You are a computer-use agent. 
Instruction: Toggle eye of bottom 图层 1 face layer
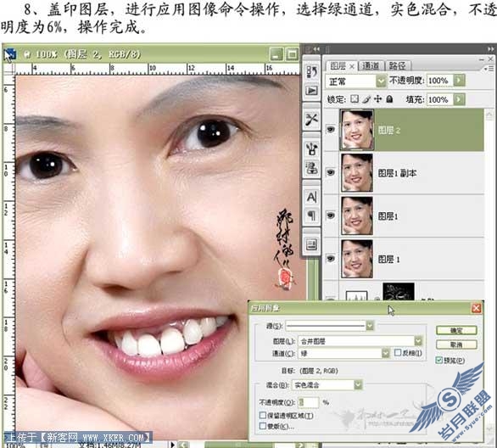pos(331,259)
